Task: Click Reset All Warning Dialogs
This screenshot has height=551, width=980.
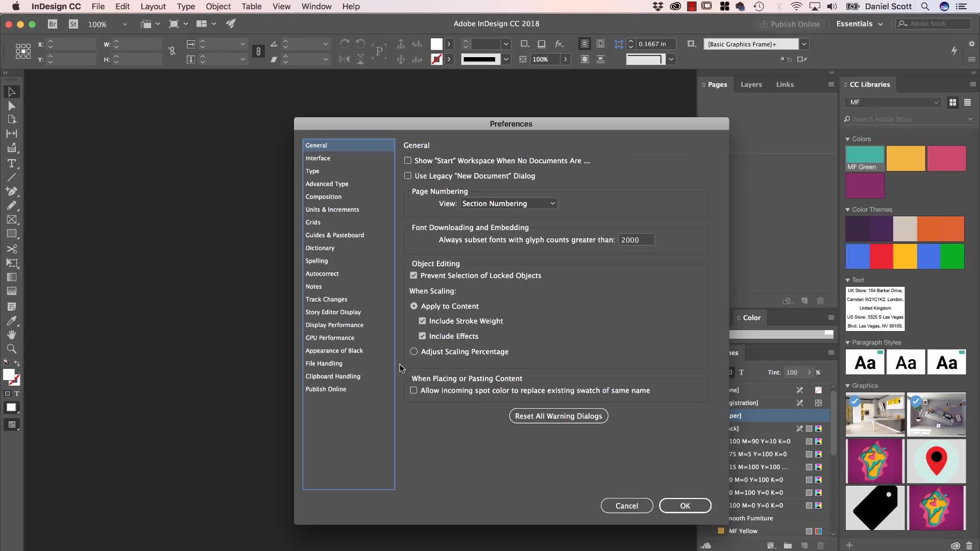Action: [x=558, y=416]
